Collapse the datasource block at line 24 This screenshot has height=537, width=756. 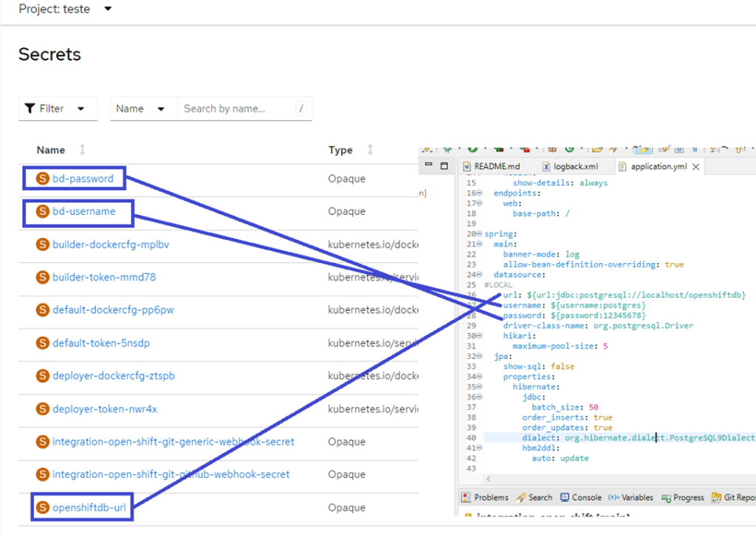pos(479,275)
